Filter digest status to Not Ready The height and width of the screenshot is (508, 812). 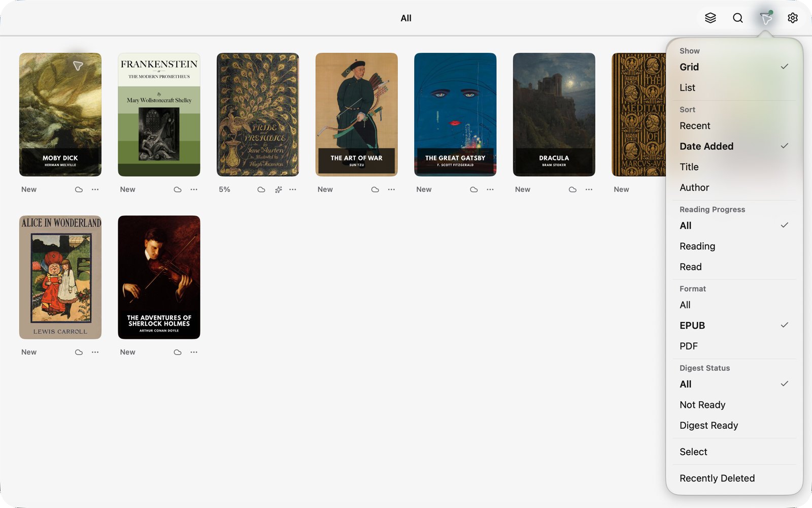point(734,405)
